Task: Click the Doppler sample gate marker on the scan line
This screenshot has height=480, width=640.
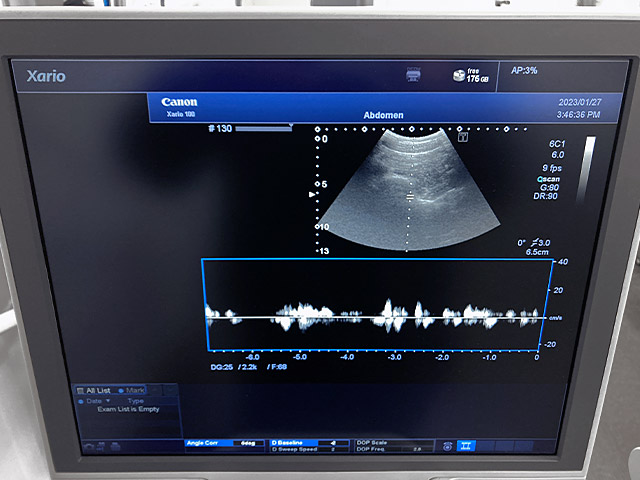Action: (410, 197)
